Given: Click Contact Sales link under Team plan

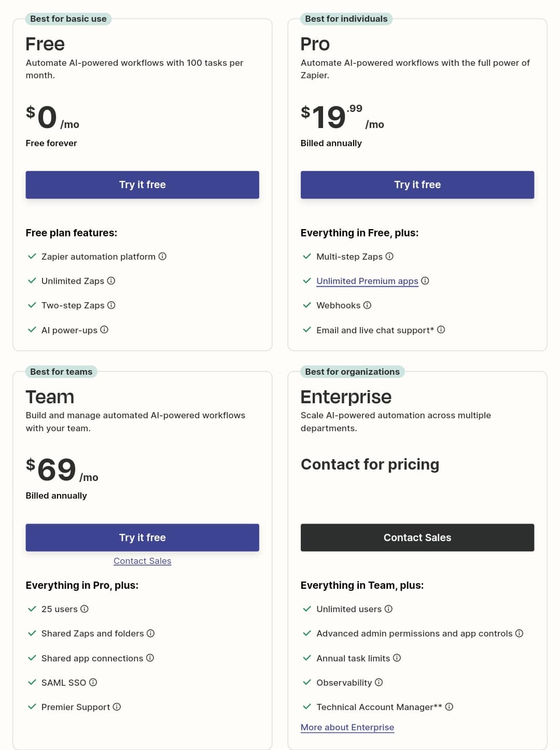Looking at the screenshot, I should coord(142,561).
